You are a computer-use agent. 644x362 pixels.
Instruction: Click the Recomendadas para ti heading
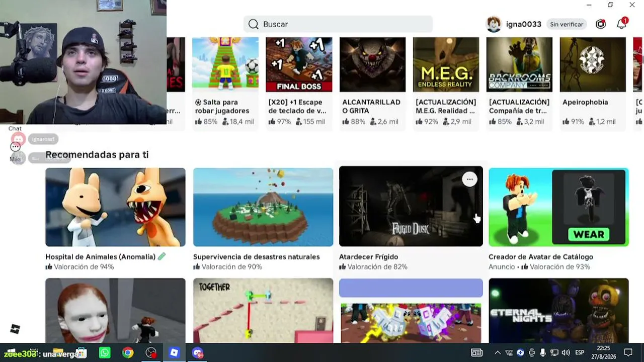[97, 155]
